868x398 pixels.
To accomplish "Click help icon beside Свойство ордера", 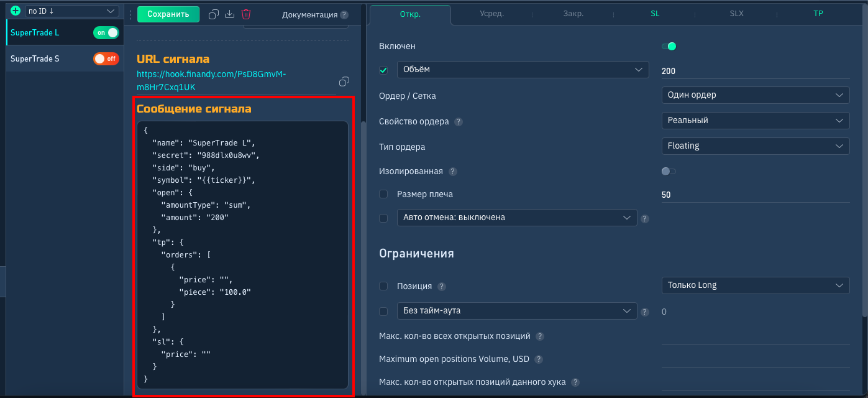I will [x=459, y=122].
